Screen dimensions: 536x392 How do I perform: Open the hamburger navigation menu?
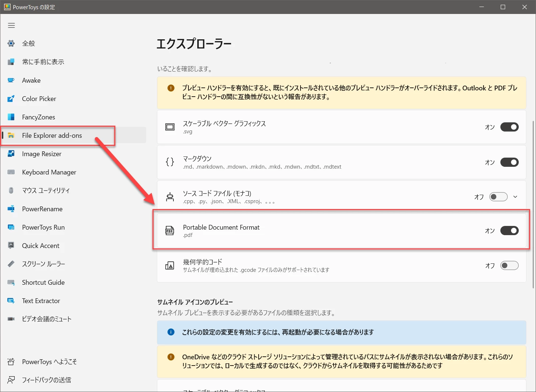pyautogui.click(x=11, y=25)
